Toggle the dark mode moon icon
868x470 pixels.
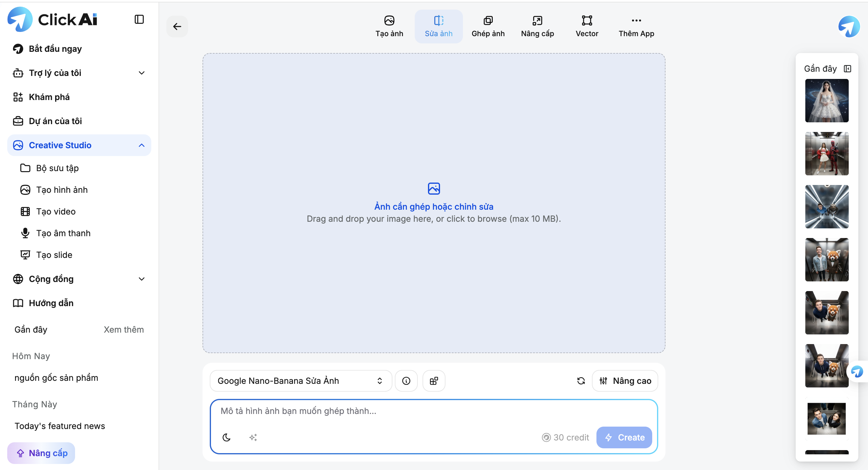pos(226,437)
